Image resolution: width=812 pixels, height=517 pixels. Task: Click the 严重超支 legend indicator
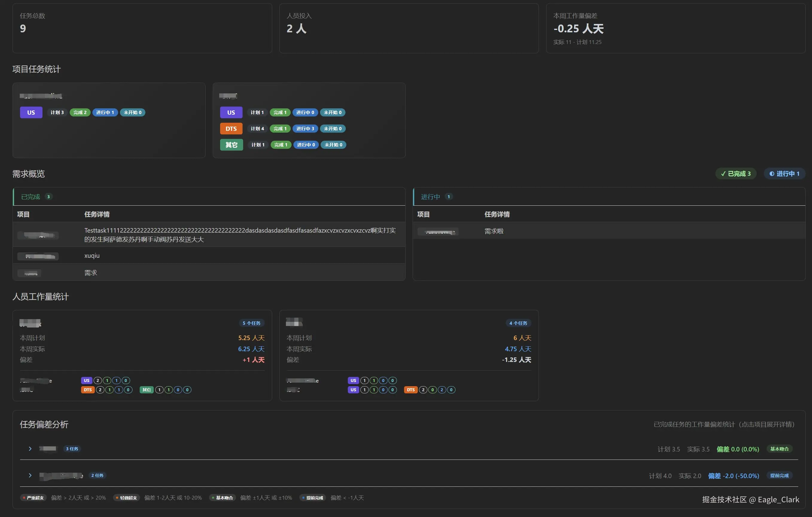point(33,498)
